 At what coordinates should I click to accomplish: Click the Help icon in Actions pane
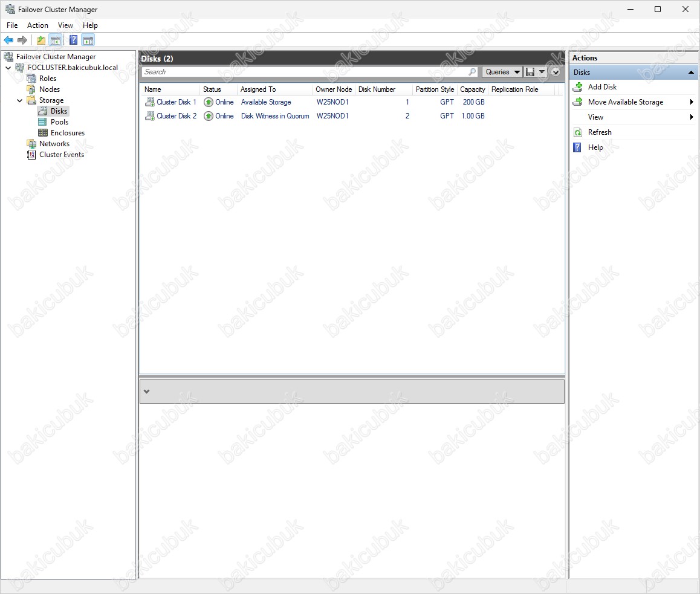coord(577,147)
